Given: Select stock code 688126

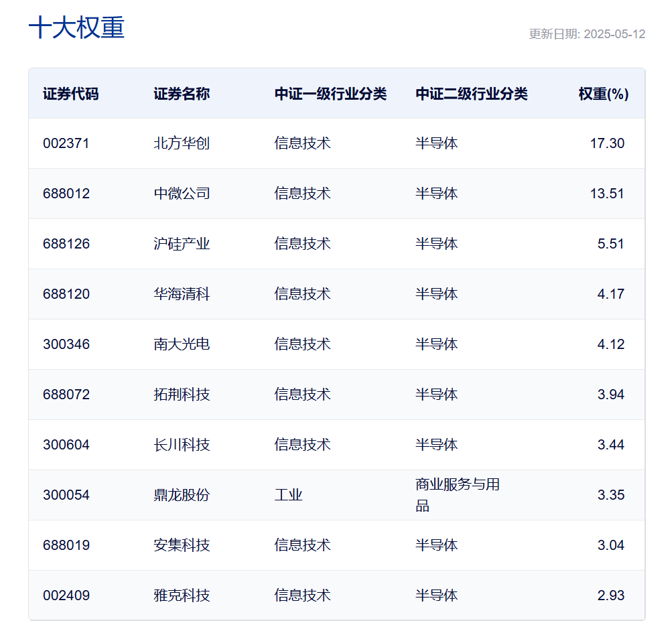Looking at the screenshot, I should (66, 244).
